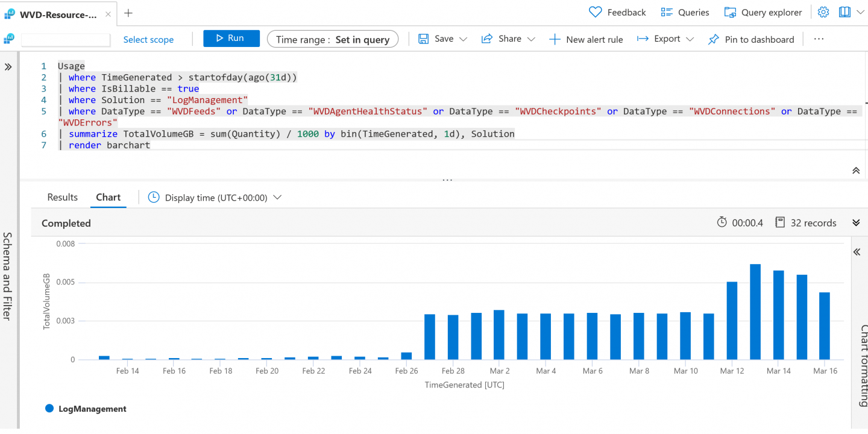868x434 pixels.
Task: Click the Log Analytics workspace icon
Action: pyautogui.click(x=8, y=39)
